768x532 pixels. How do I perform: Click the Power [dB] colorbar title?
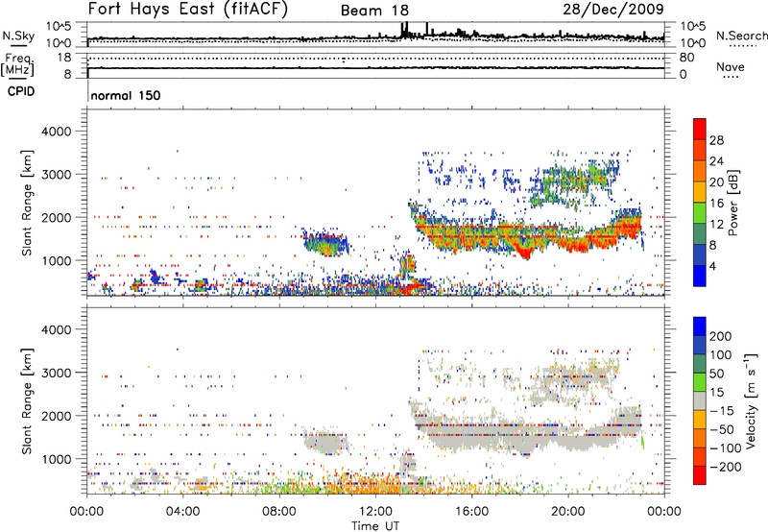732,203
